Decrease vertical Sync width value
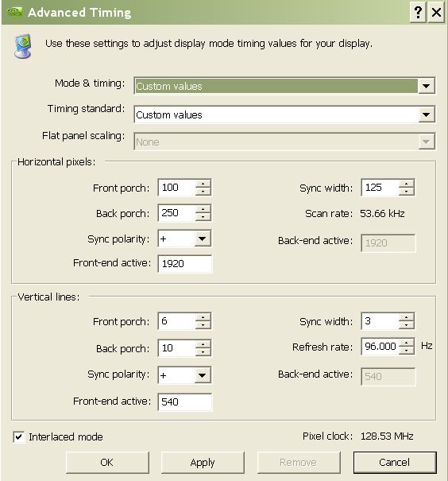Viewport: 448px width, 481px height. click(407, 325)
